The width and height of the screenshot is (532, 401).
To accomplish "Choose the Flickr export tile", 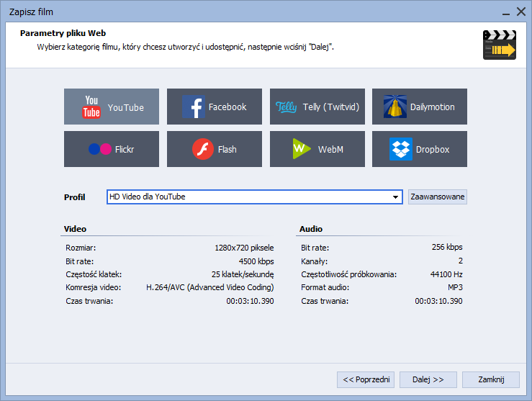I will [112, 149].
